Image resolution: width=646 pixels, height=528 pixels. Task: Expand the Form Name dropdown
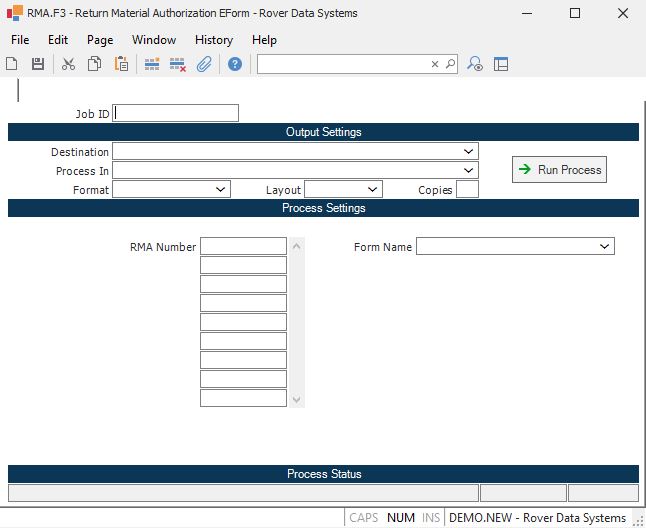[x=605, y=246]
